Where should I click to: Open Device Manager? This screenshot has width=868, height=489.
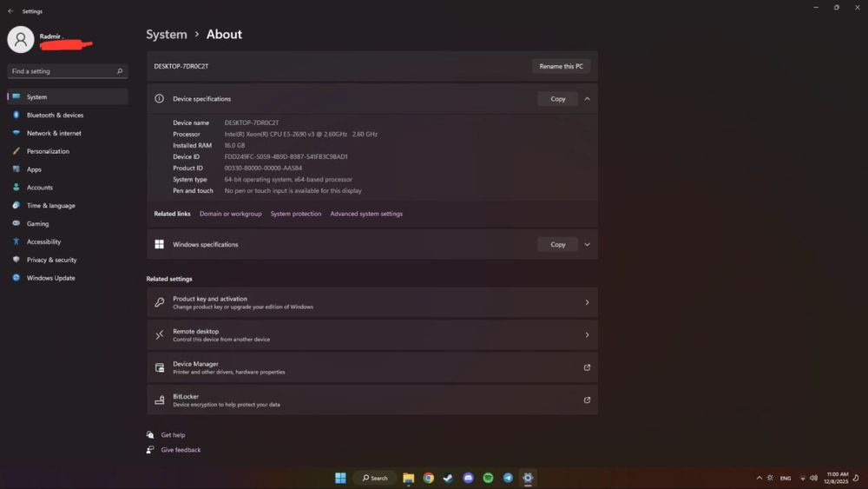pyautogui.click(x=372, y=367)
